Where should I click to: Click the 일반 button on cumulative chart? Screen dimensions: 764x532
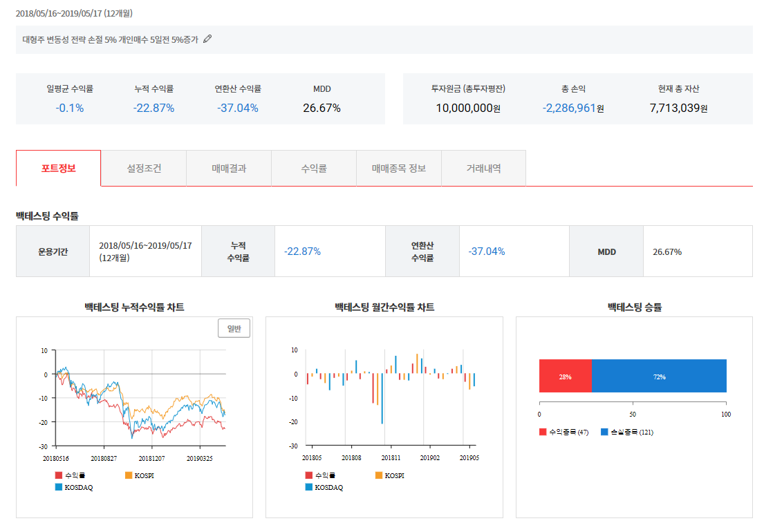click(x=234, y=329)
